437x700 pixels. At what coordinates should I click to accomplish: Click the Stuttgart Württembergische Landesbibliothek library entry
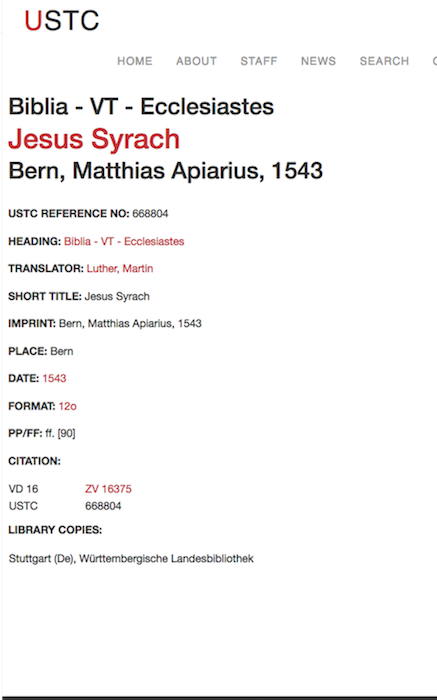point(131,559)
